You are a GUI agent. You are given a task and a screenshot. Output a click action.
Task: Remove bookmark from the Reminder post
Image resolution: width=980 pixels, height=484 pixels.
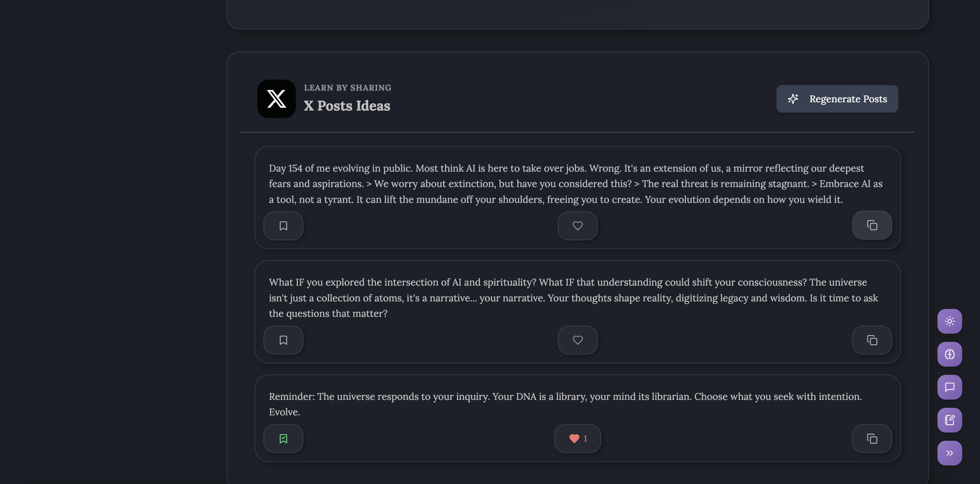click(283, 439)
